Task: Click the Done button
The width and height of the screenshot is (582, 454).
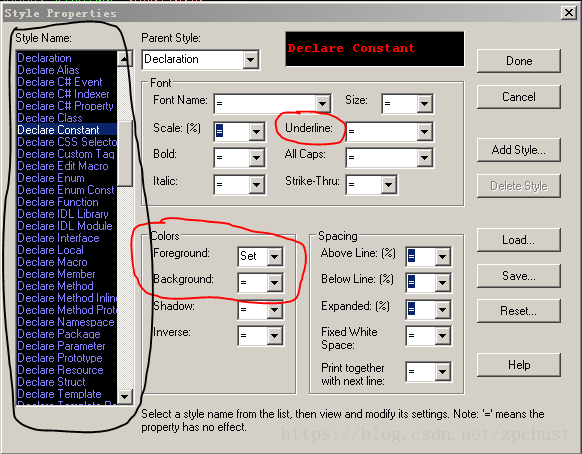Action: click(x=519, y=61)
